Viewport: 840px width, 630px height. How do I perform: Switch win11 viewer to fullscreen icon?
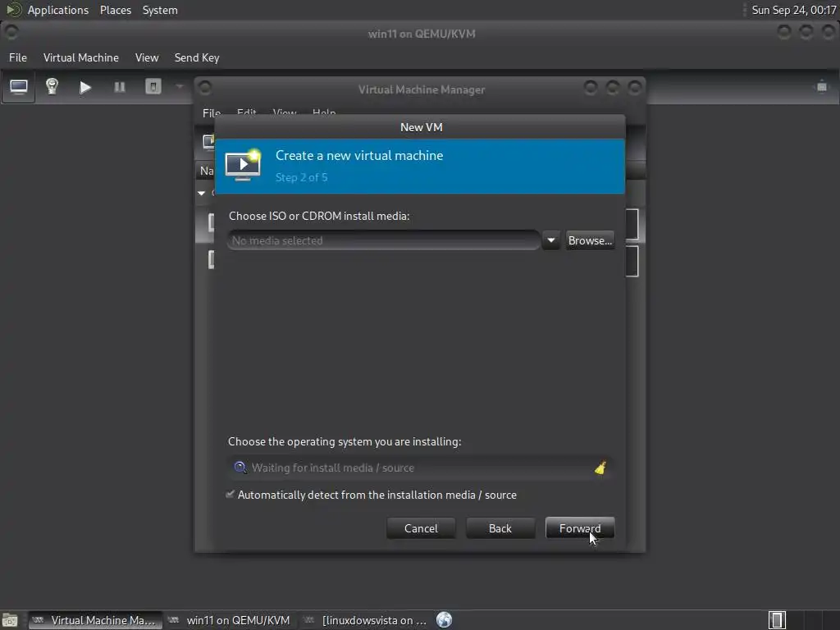(822, 86)
